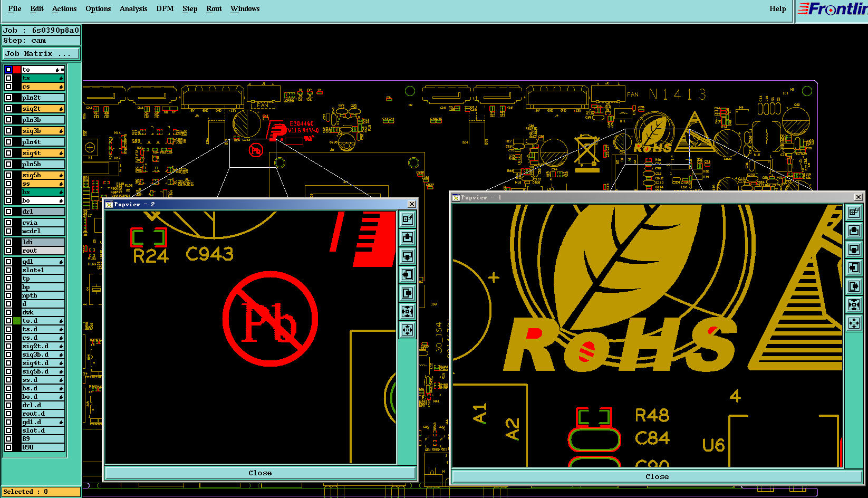Click outward-arrows zoom icon in Popview 1
Screen dimensions: 868x498
click(x=854, y=323)
